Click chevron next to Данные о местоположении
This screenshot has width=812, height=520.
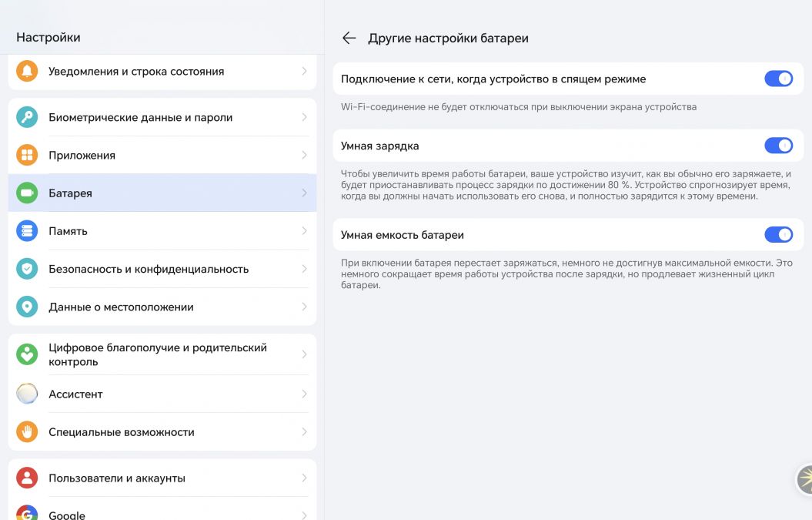coord(305,307)
